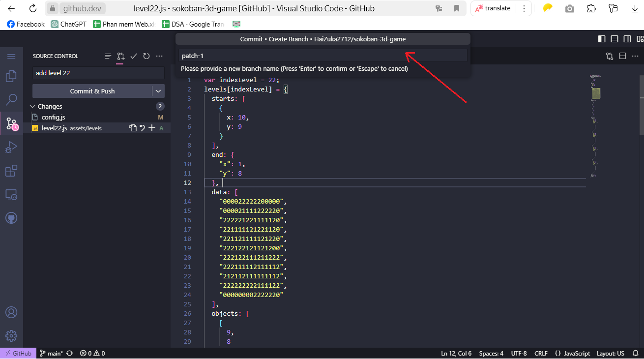
Task: Open the translate options three-dot menu
Action: (524, 8)
